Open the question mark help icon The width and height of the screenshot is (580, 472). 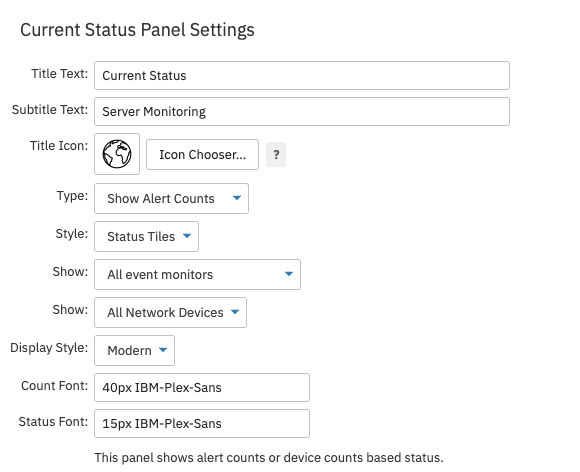click(x=276, y=154)
